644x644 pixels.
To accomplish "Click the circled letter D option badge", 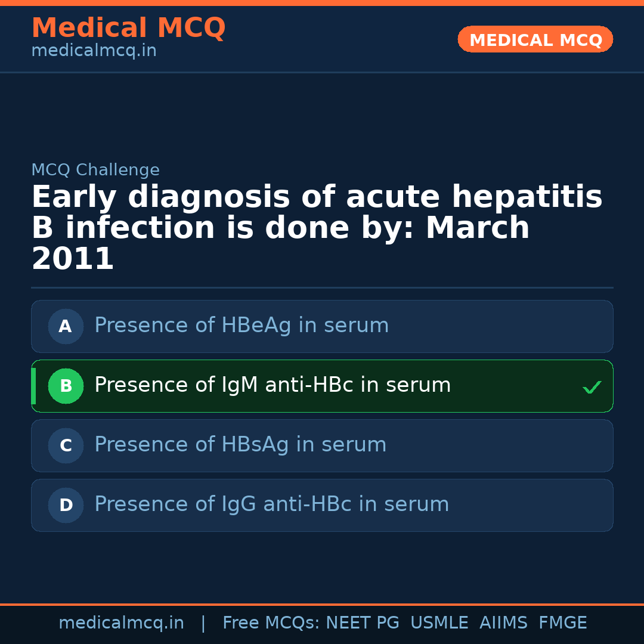I will pos(66,505).
